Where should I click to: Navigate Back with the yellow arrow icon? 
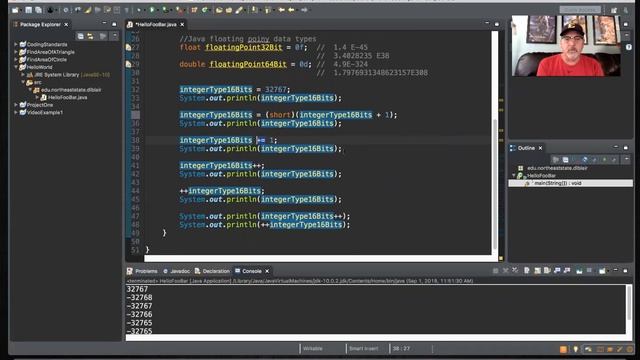click(291, 10)
